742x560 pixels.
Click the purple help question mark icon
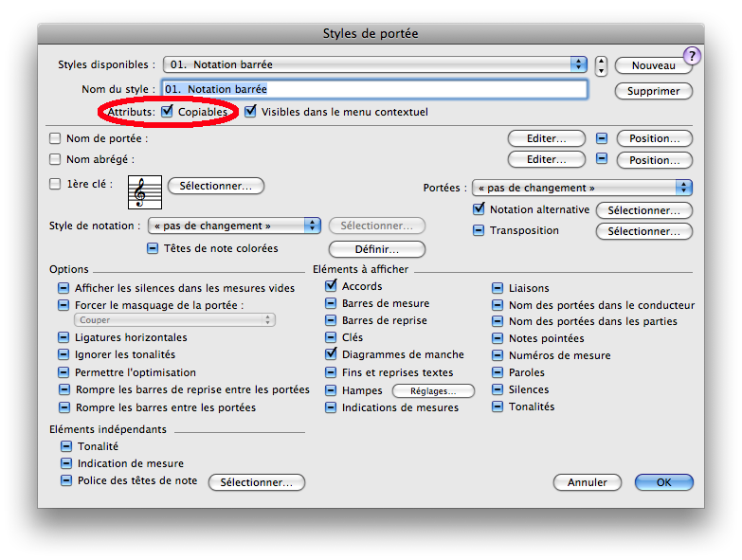click(692, 56)
